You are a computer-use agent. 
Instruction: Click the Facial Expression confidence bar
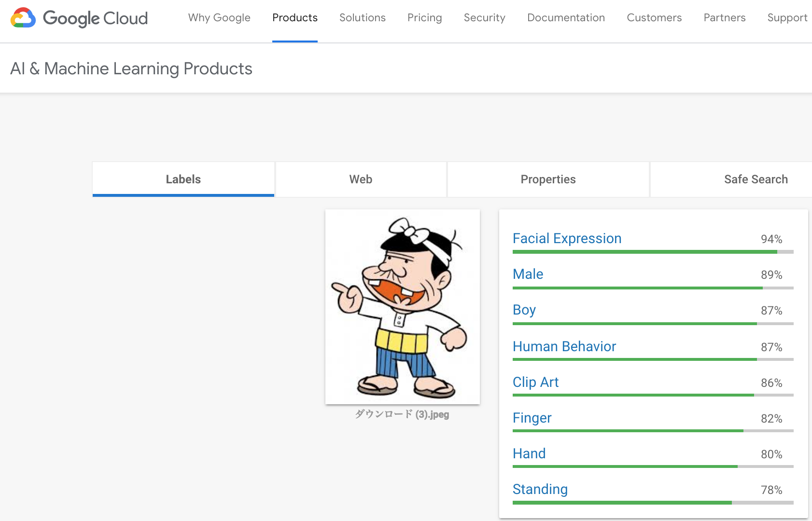(x=653, y=252)
